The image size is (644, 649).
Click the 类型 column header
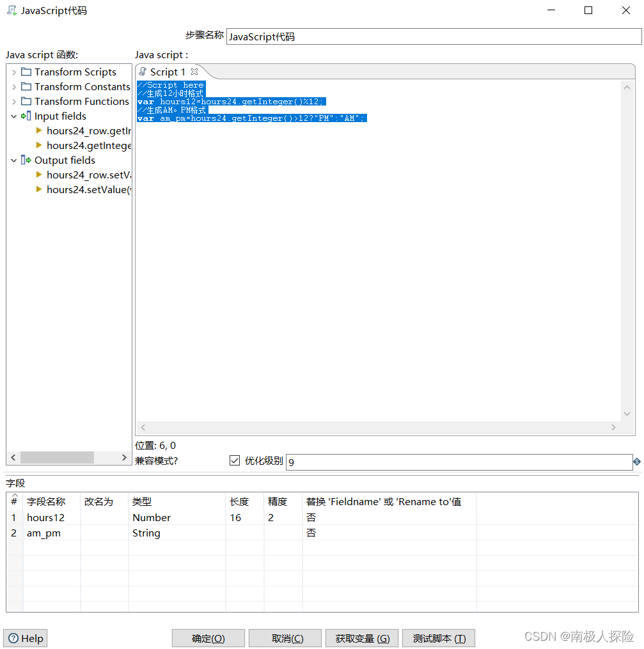[x=177, y=502]
